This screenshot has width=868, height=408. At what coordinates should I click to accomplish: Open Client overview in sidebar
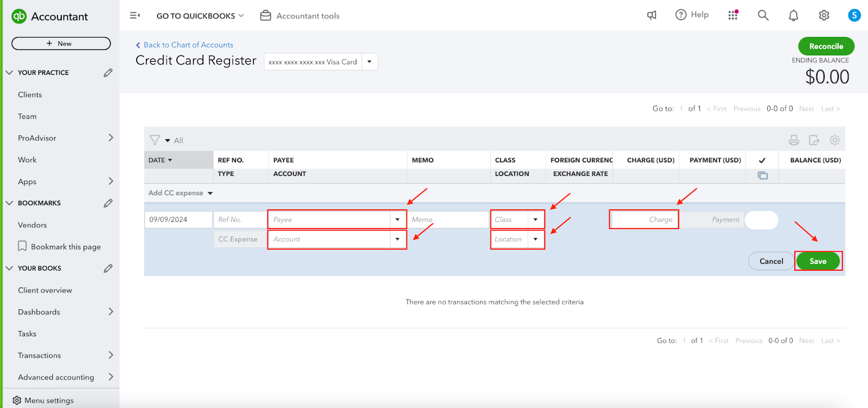coord(45,290)
